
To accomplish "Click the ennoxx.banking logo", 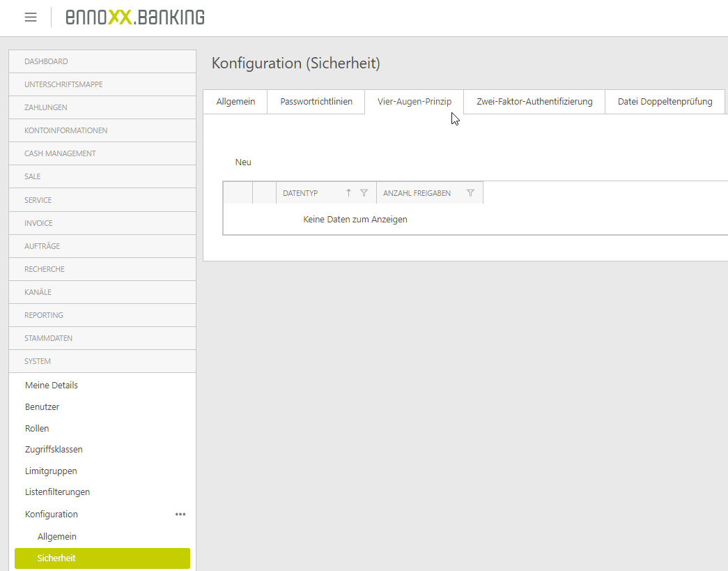I will (x=134, y=17).
